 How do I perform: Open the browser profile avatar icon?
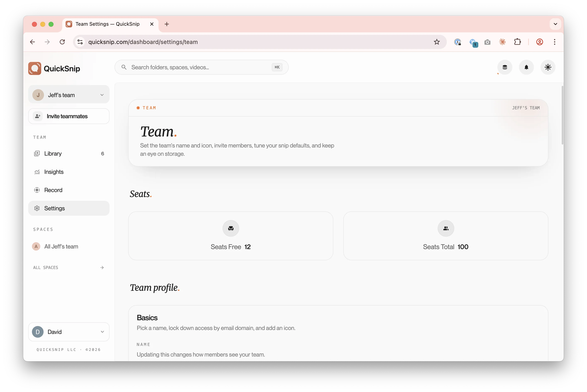540,42
